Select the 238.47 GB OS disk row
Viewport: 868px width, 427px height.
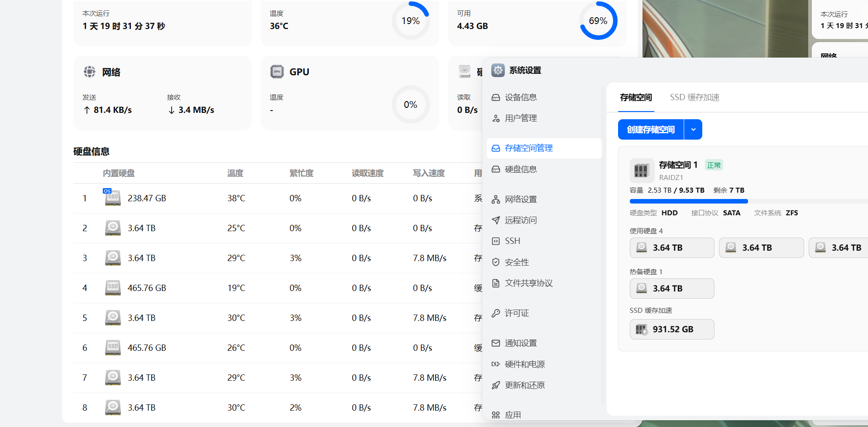147,199
